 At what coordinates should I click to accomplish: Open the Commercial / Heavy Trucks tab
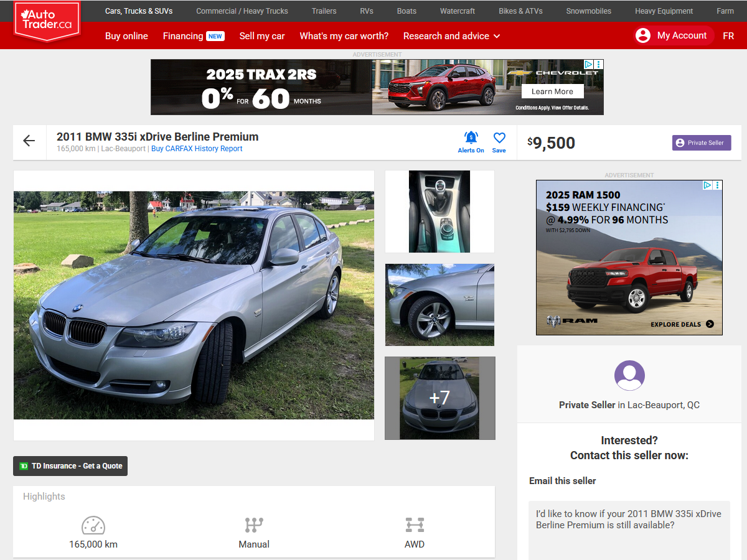[x=242, y=11]
